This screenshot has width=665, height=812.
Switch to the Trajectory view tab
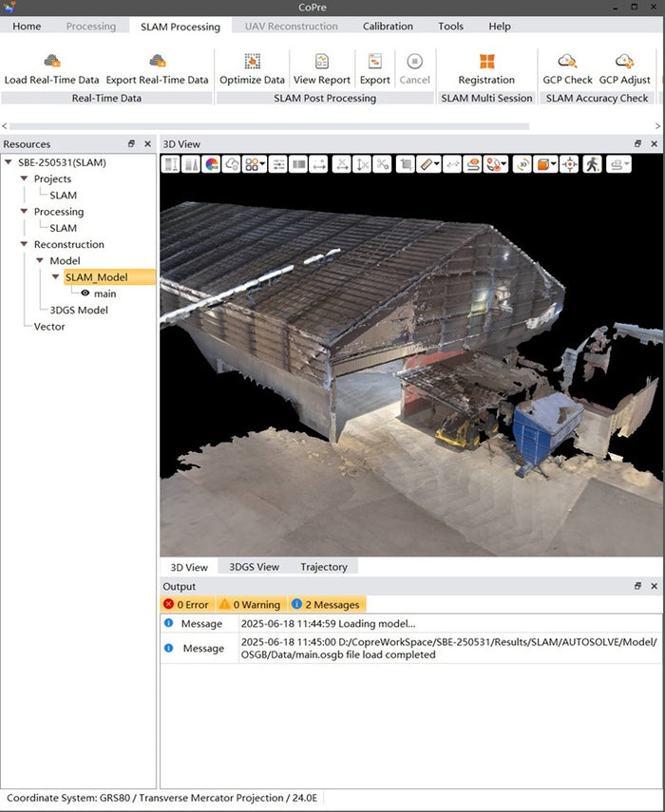coord(324,567)
